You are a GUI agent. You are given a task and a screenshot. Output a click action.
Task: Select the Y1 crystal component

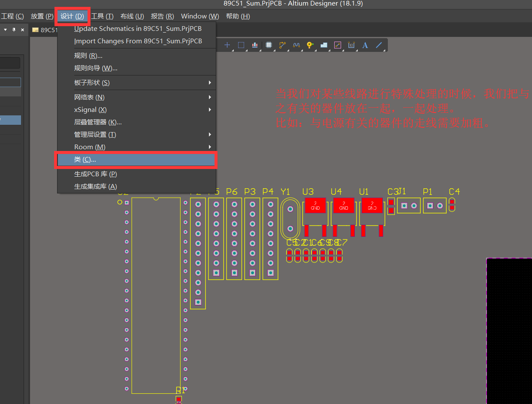290,219
